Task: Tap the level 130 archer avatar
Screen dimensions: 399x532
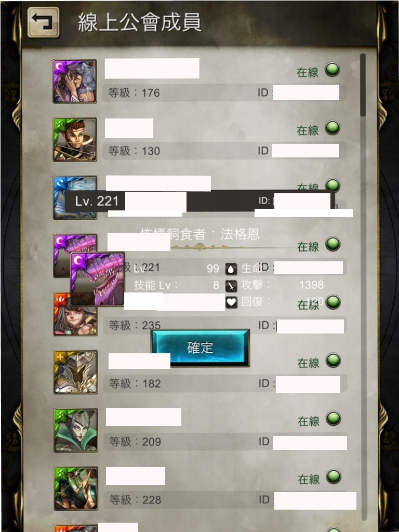Action: coord(75,139)
